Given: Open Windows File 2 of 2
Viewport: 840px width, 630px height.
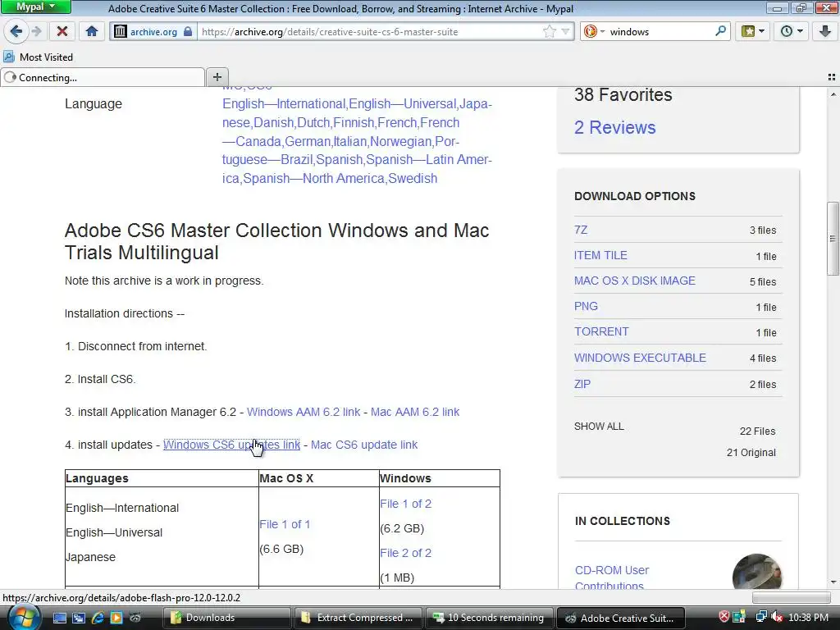Looking at the screenshot, I should [x=405, y=554].
